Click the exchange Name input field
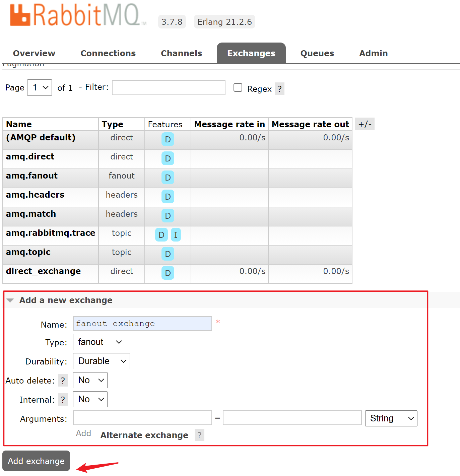460x476 pixels. (142, 324)
